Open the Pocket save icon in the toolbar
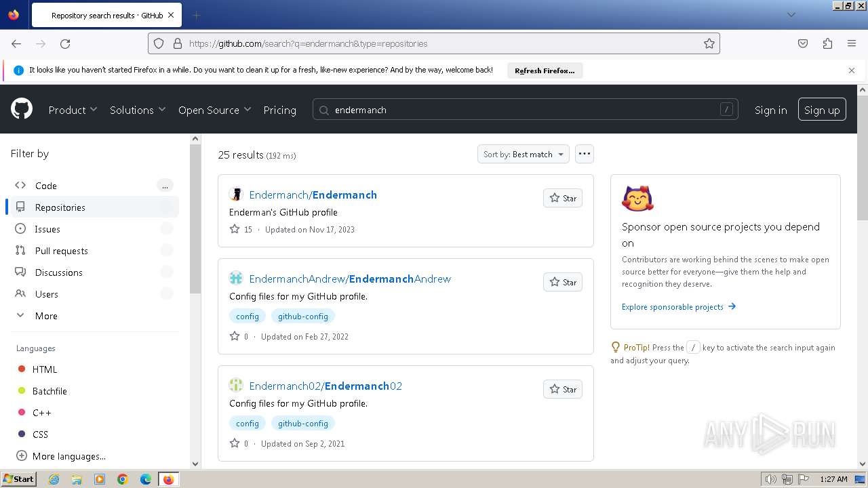 pyautogui.click(x=803, y=43)
